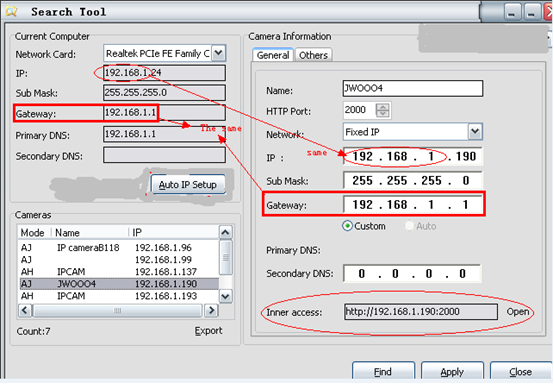This screenshot has width=554, height=384.
Task: Click the Network Card combo box text
Action: (x=158, y=53)
